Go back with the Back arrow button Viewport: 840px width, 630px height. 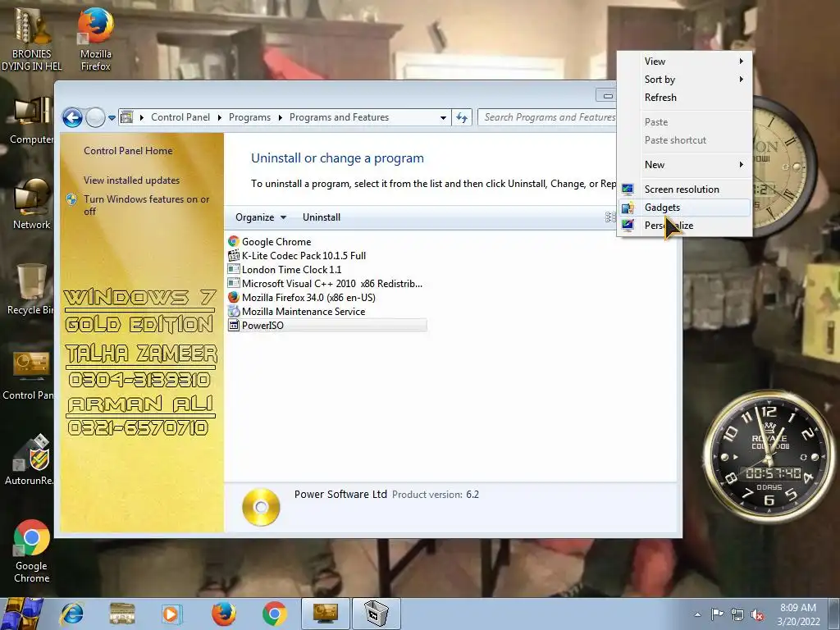(72, 117)
